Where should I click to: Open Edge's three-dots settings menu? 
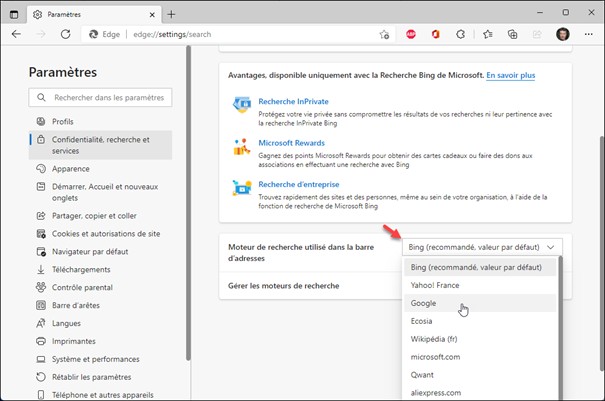(x=588, y=33)
